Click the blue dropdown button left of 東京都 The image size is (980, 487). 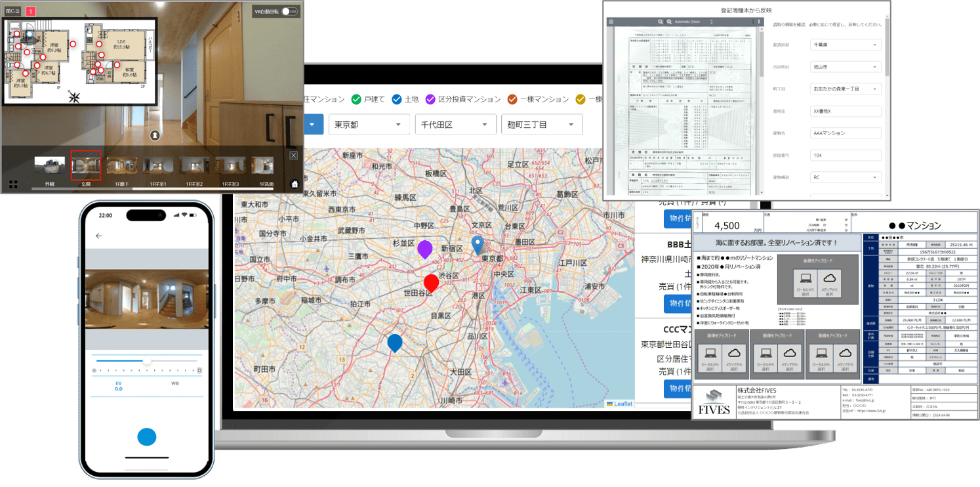coord(312,125)
